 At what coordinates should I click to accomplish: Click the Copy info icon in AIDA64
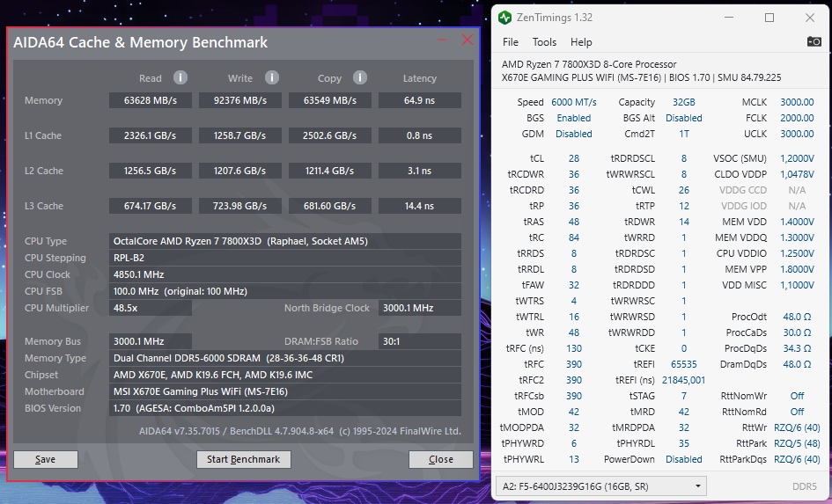(x=360, y=78)
